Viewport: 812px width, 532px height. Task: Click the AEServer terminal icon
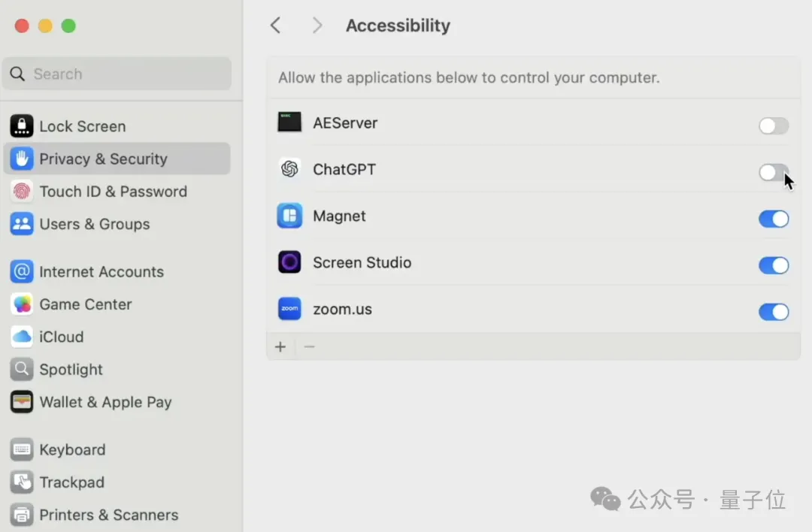(289, 122)
